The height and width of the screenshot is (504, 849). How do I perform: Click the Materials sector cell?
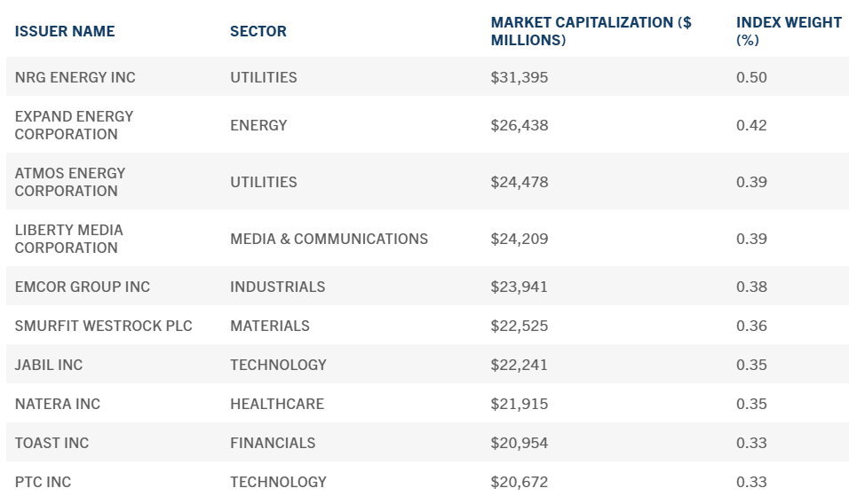click(x=270, y=326)
